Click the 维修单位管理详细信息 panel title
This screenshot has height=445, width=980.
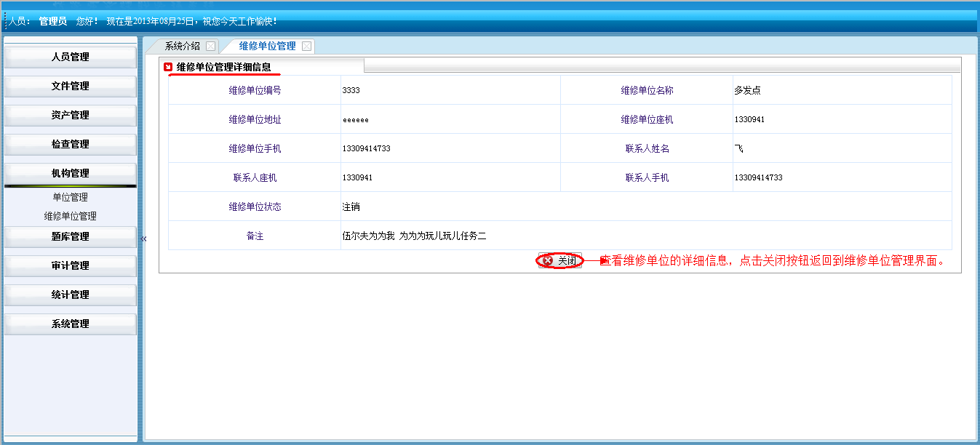(223, 67)
